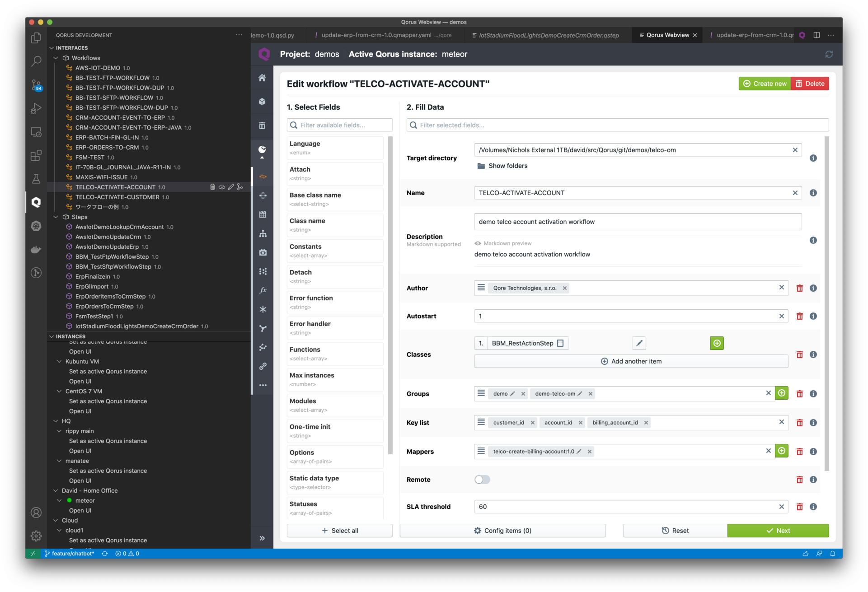This screenshot has width=868, height=592.
Task: Click the feature/chatbot branch in status bar
Action: (x=69, y=554)
